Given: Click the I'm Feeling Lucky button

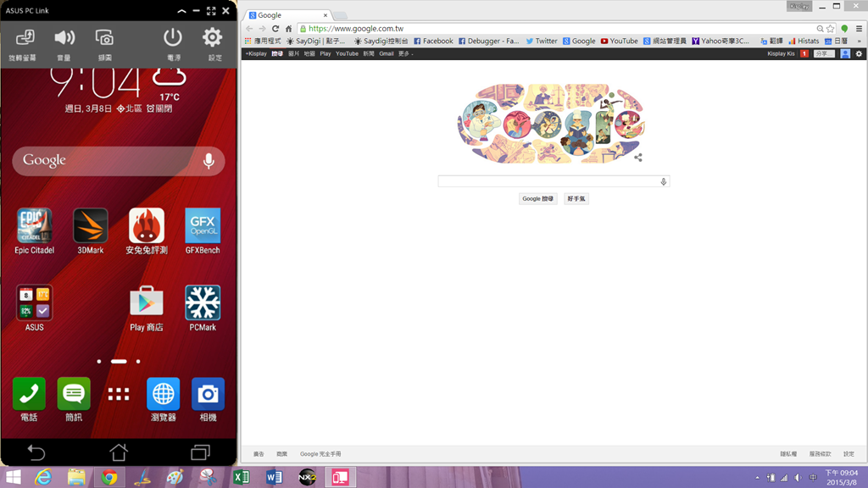Looking at the screenshot, I should [576, 198].
